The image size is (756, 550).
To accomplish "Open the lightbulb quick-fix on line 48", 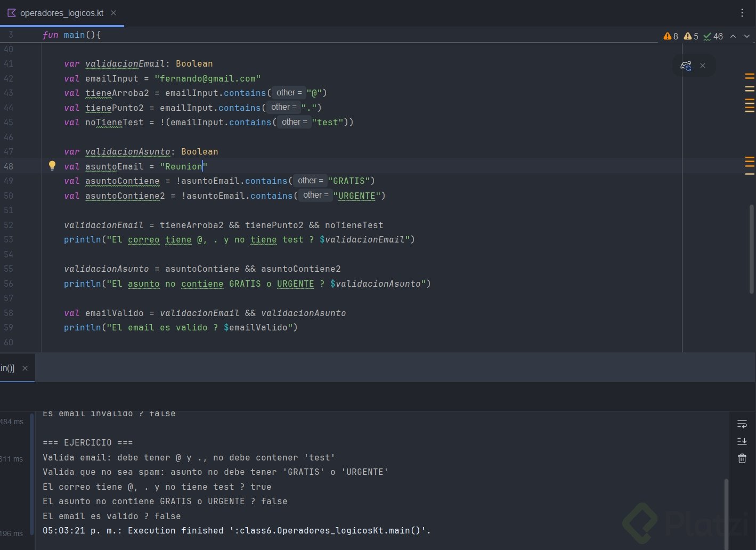I will click(x=52, y=166).
